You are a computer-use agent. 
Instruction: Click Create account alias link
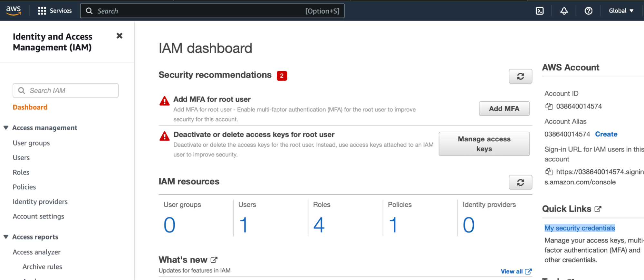tap(606, 134)
